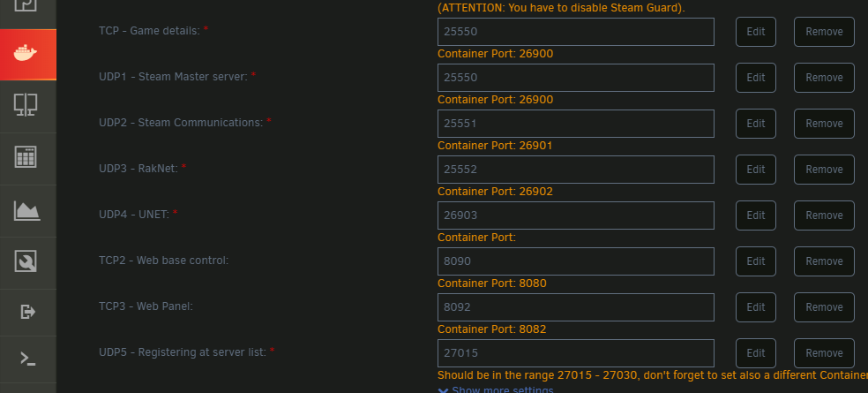868x393 pixels.
Task: Remove the UDP2 - Steam Communications entry
Action: pyautogui.click(x=824, y=124)
